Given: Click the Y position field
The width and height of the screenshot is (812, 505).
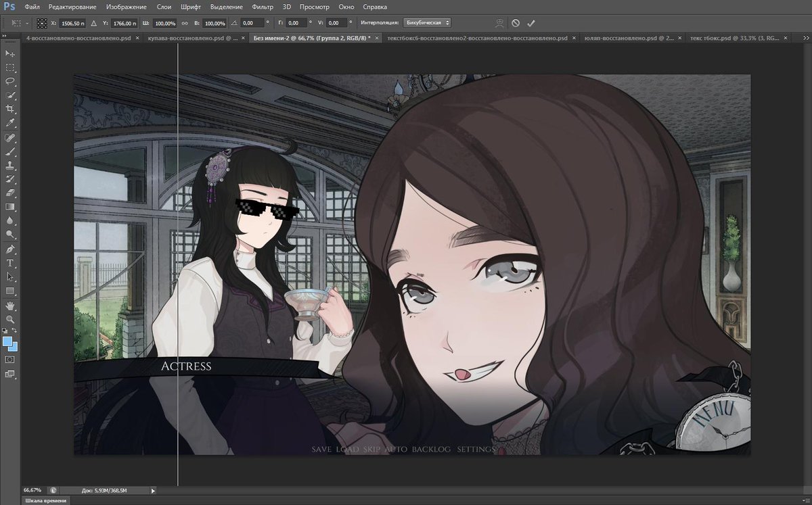Looking at the screenshot, I should tap(125, 23).
